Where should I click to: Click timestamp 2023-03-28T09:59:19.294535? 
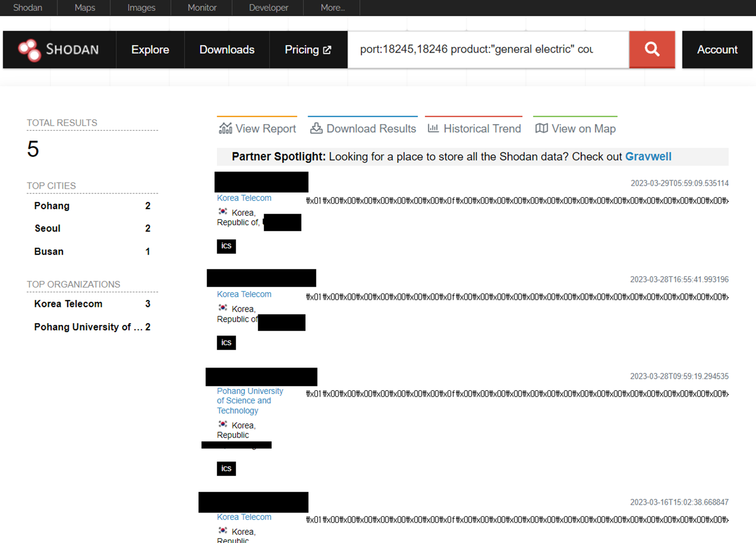click(x=679, y=376)
